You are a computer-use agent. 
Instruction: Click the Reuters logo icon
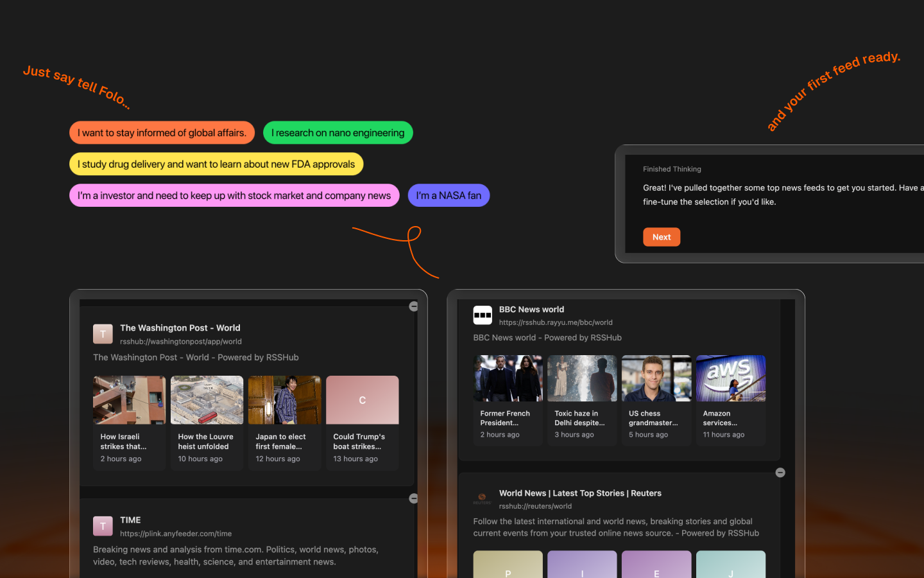pos(483,499)
